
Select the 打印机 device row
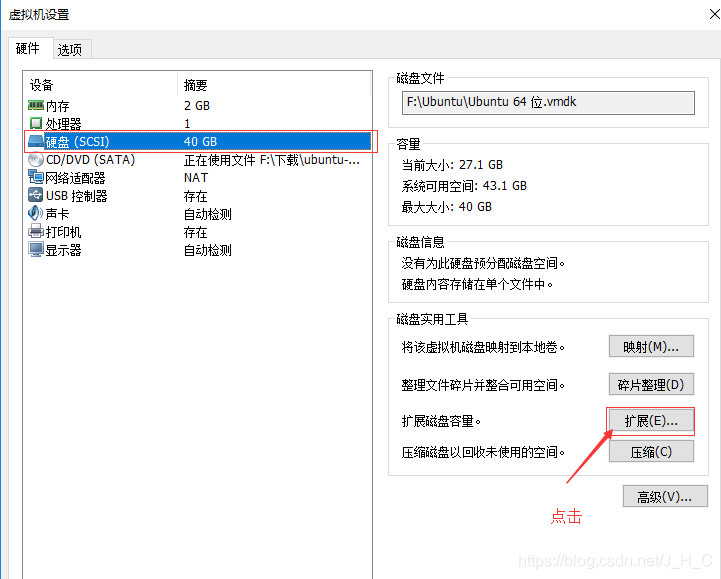[199, 232]
